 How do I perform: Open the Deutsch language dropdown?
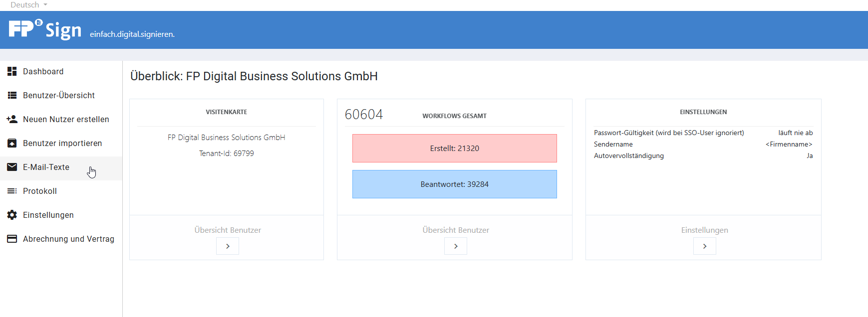click(x=29, y=4)
